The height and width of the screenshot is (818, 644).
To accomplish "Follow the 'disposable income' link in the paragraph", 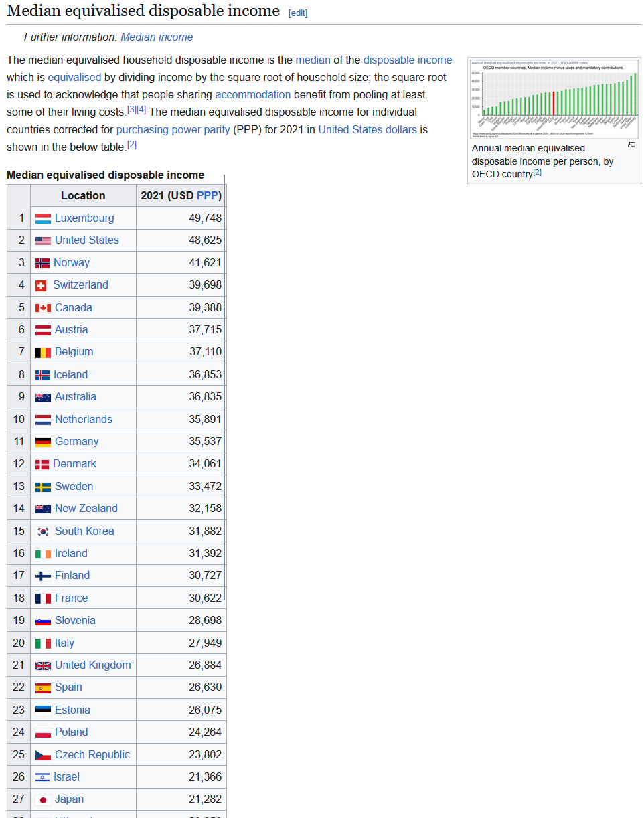I will click(408, 60).
